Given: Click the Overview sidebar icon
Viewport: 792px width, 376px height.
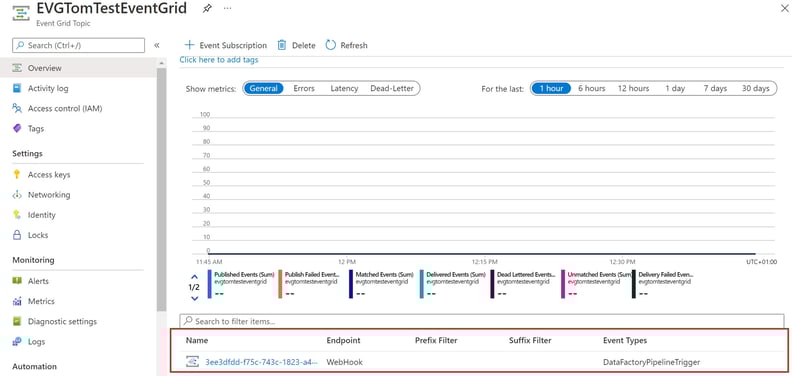Looking at the screenshot, I should click(17, 68).
